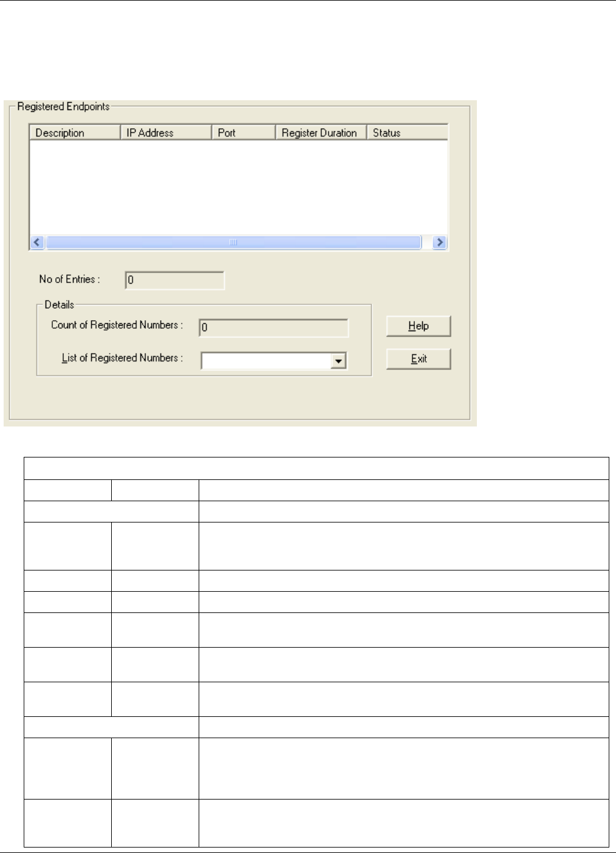Open the Help button

pyautogui.click(x=419, y=326)
